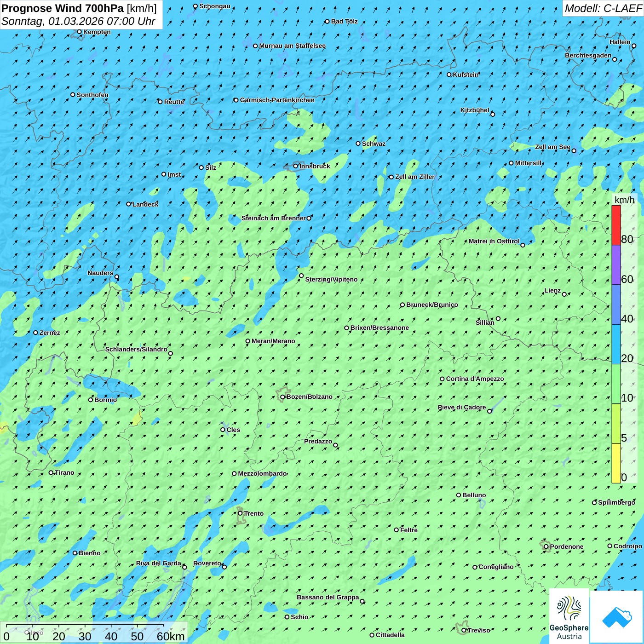This screenshot has height=644, width=644.
Task: Click the 'Sonthofen' label
Action: pyautogui.click(x=93, y=95)
